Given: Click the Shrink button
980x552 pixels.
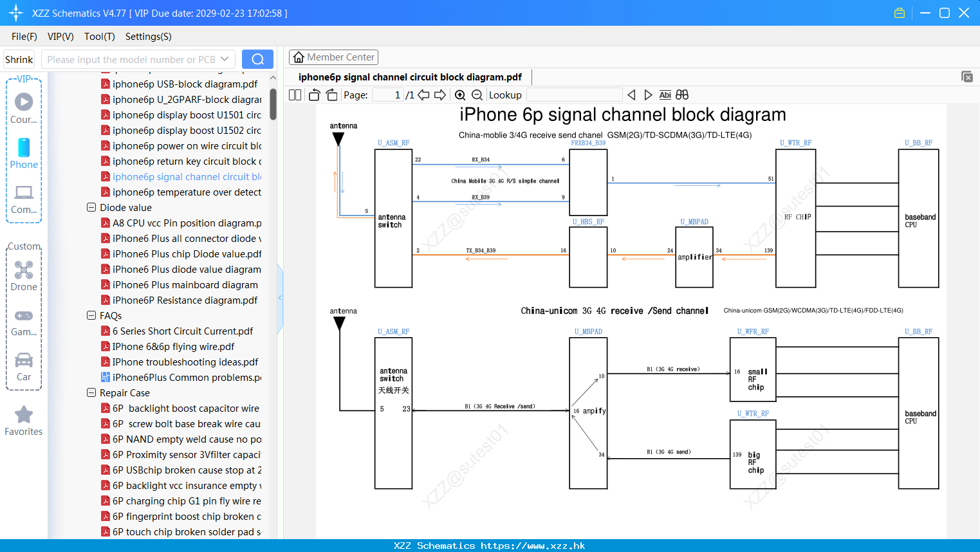Looking at the screenshot, I should point(19,59).
